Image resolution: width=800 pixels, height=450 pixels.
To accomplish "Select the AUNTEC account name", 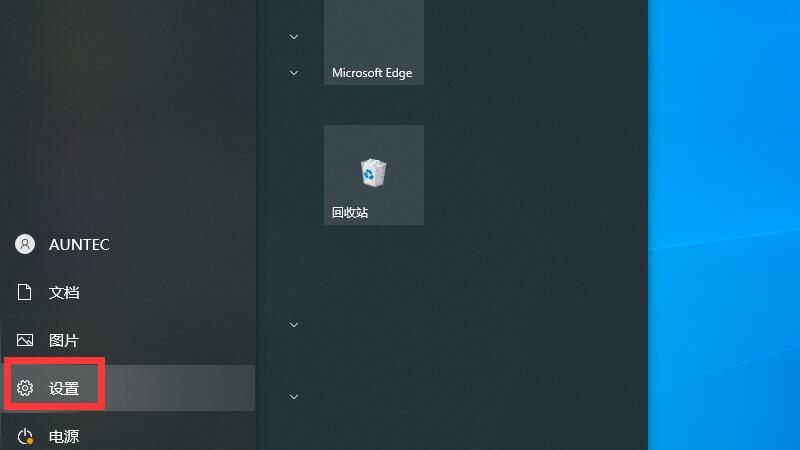I will (79, 244).
